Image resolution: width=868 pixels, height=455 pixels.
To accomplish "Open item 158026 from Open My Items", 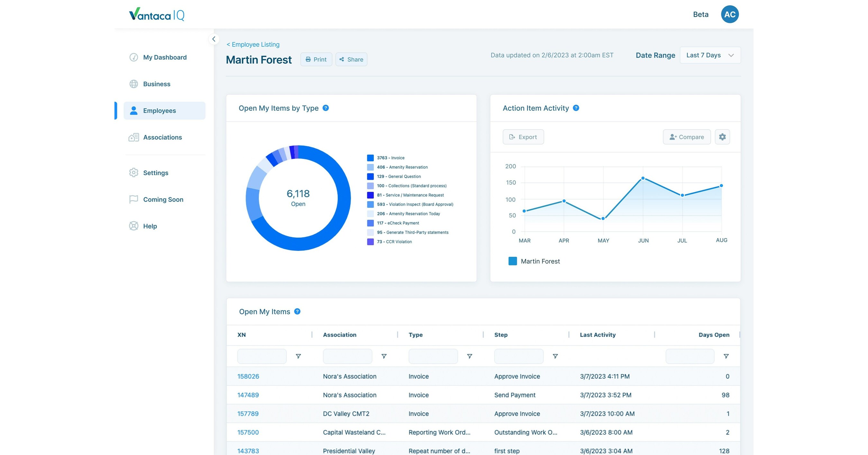I will pos(248,376).
